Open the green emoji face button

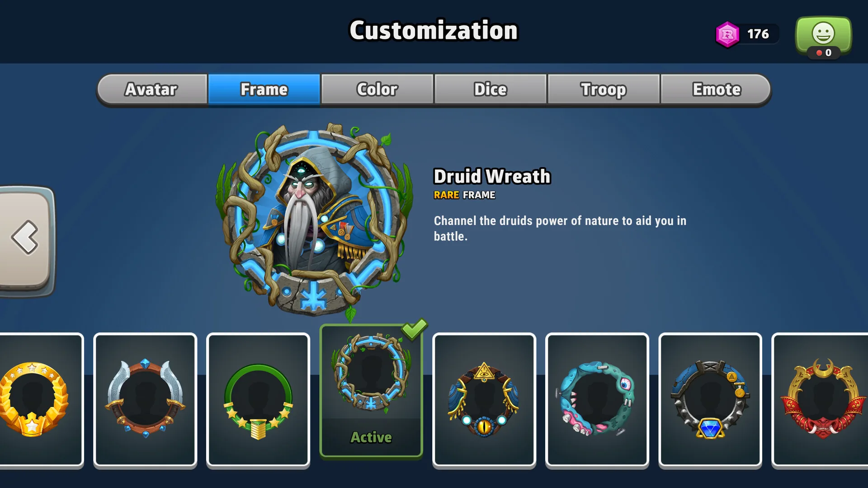pyautogui.click(x=823, y=36)
